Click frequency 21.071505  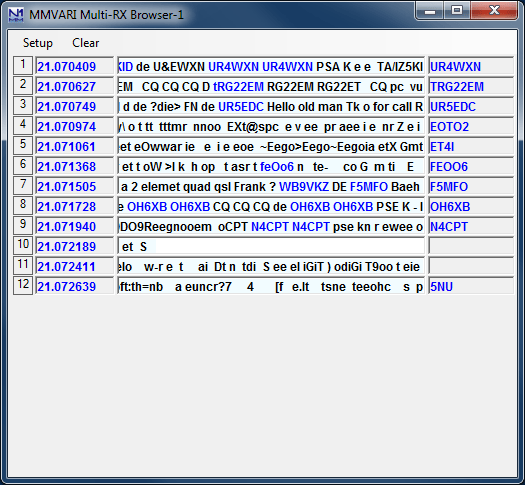coord(75,186)
